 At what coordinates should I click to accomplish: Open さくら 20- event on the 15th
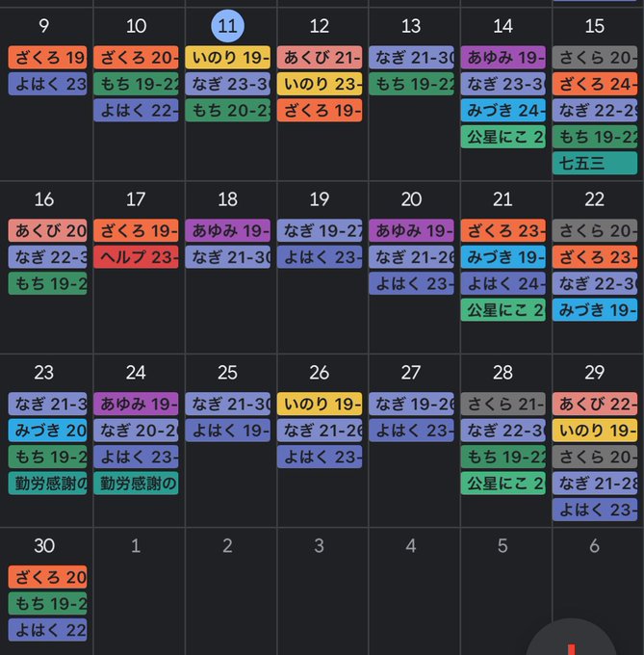click(595, 57)
